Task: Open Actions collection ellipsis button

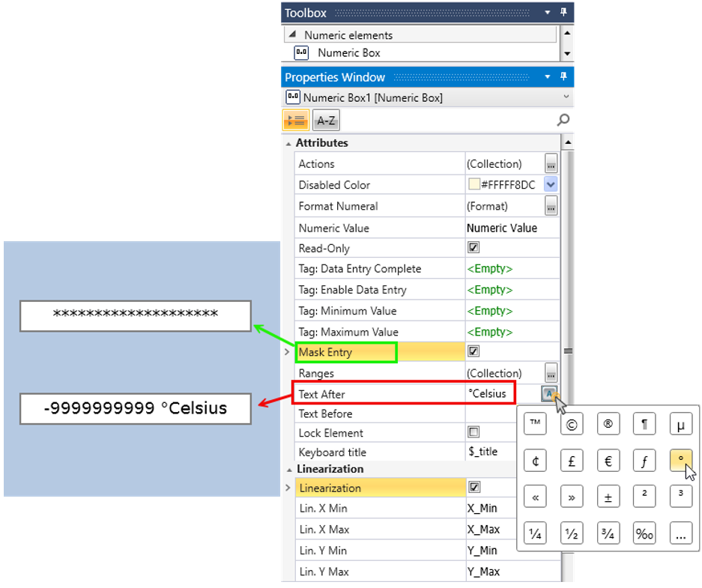Action: (551, 163)
